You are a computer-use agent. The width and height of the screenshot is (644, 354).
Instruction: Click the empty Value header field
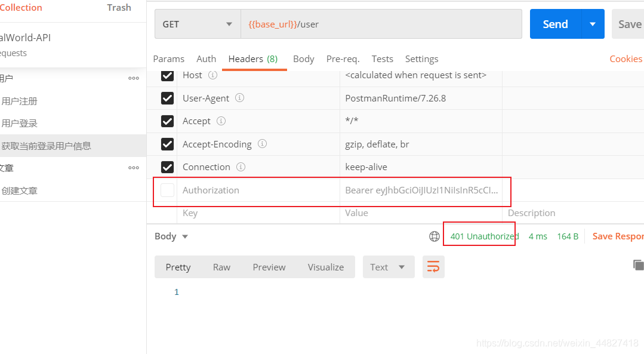(421, 213)
